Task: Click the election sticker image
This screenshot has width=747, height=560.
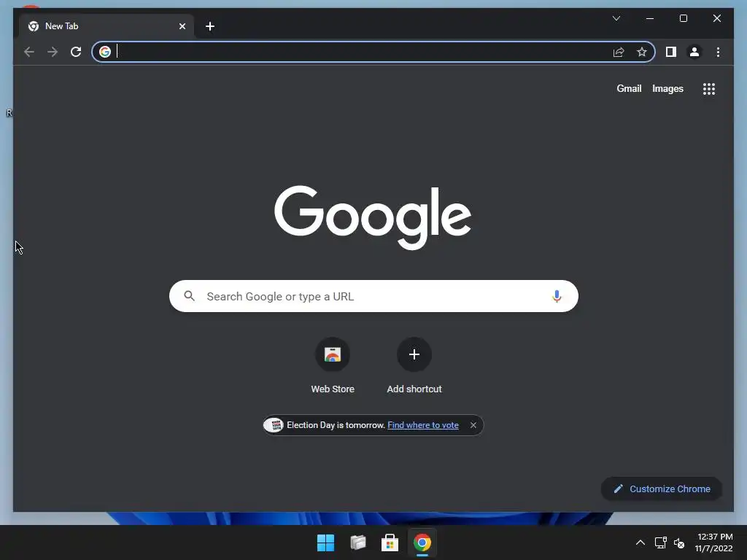Action: (274, 425)
